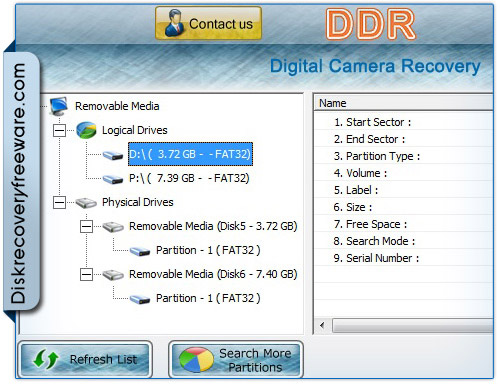Click the Search More Partitions button
The image size is (500, 385).
(236, 359)
